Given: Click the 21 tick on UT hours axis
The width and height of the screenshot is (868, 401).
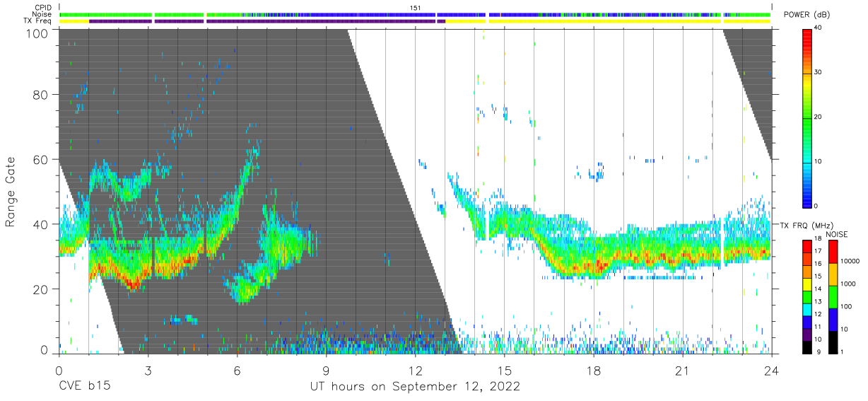Looking at the screenshot, I should coord(683,371).
